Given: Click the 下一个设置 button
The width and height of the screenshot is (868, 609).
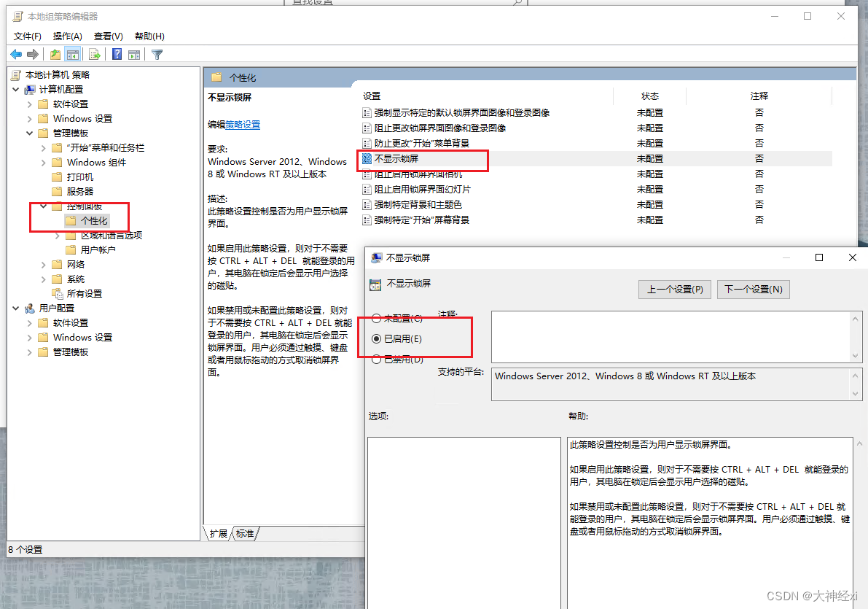Looking at the screenshot, I should (x=753, y=289).
